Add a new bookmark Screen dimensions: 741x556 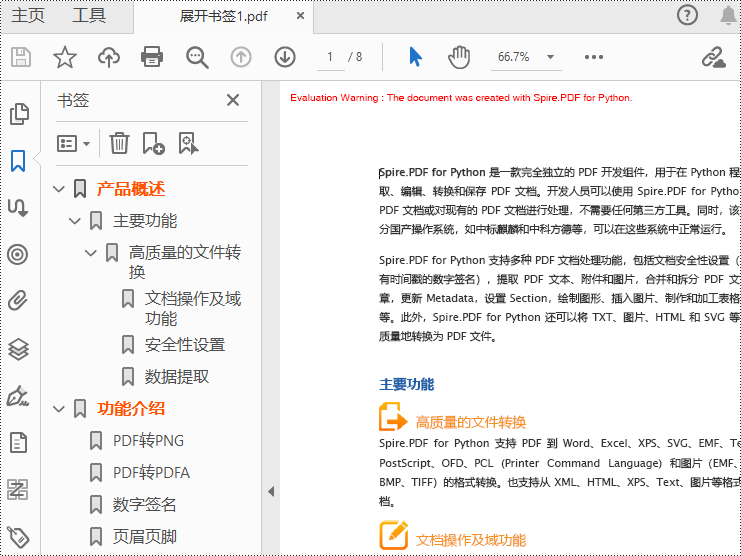[x=154, y=143]
